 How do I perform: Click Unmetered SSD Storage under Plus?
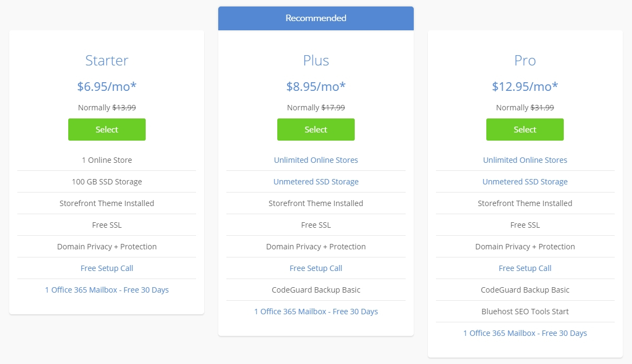(x=316, y=182)
